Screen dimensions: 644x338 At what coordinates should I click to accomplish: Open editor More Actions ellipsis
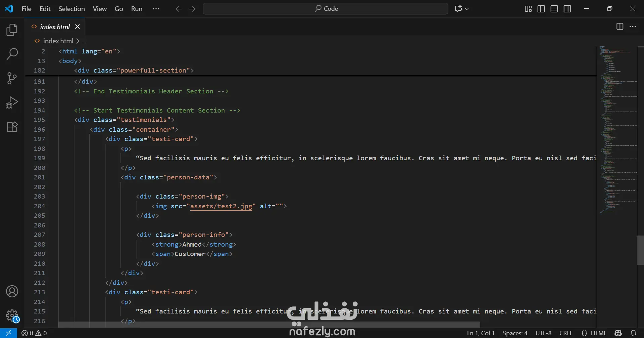(x=633, y=27)
